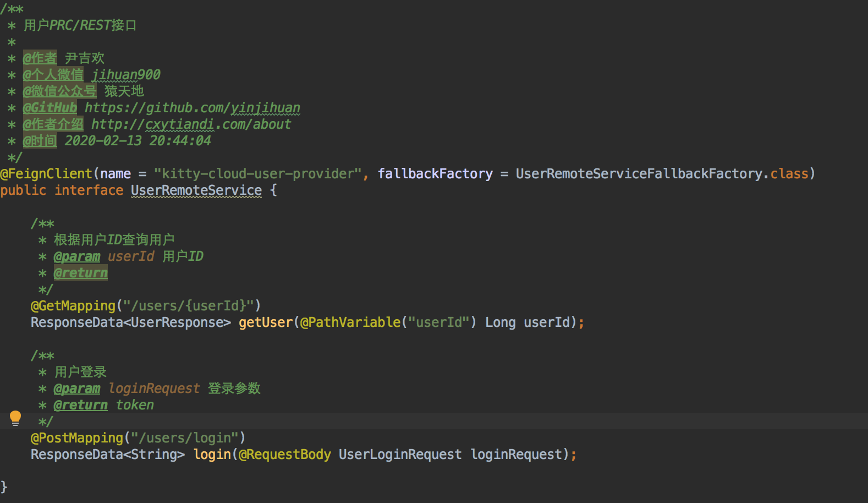This screenshot has width=868, height=503.
Task: Click the fallbackFactory attribute name
Action: 435,174
